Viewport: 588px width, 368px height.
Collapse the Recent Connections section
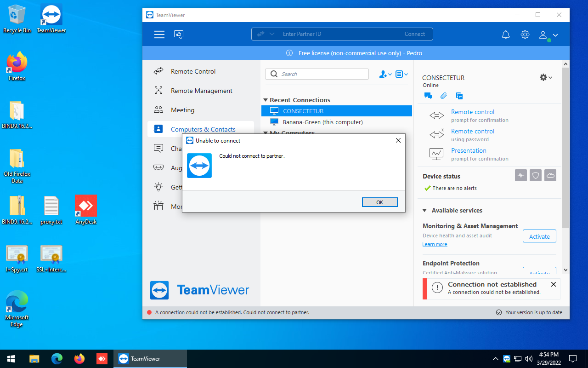266,100
